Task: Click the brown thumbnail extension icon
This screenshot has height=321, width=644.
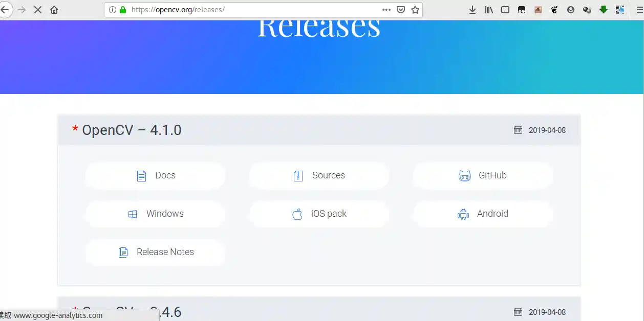Action: click(x=538, y=10)
